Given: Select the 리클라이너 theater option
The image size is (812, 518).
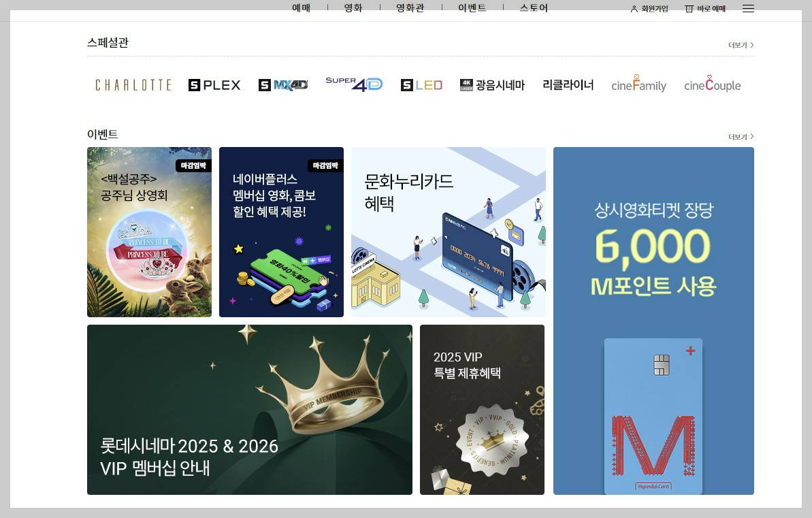Looking at the screenshot, I should (568, 85).
